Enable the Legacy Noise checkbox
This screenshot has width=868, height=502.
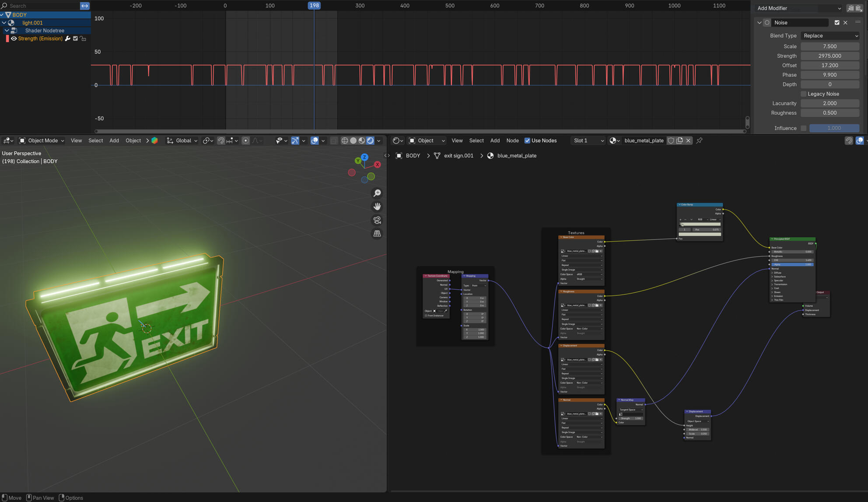click(x=804, y=94)
